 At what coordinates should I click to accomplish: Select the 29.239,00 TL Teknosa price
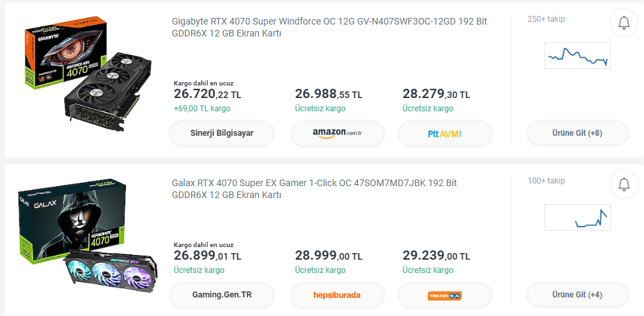[436, 256]
